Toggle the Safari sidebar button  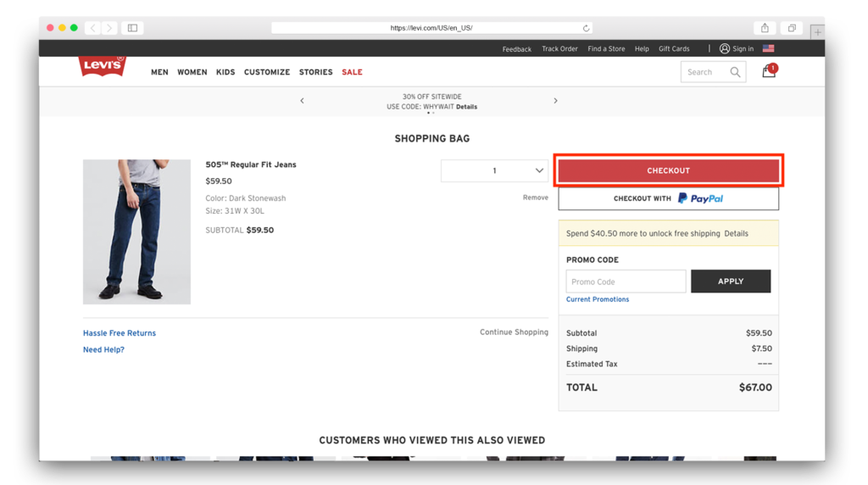click(132, 28)
